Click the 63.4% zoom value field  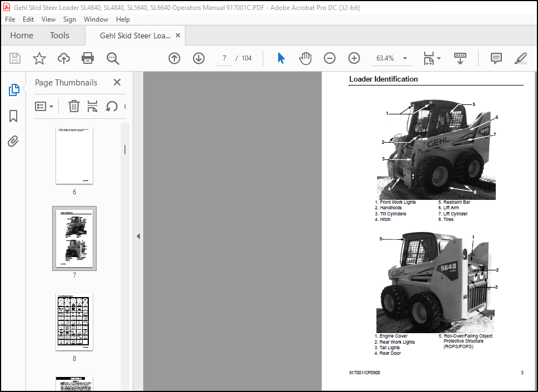pyautogui.click(x=385, y=58)
